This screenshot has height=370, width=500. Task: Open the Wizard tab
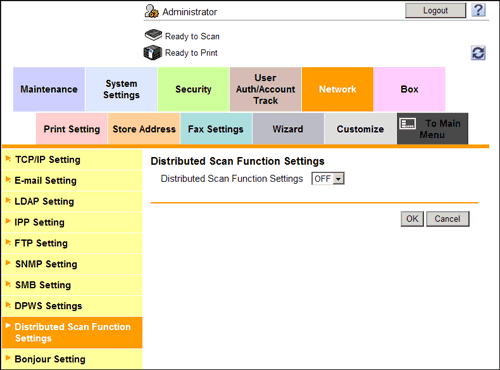[x=288, y=129]
